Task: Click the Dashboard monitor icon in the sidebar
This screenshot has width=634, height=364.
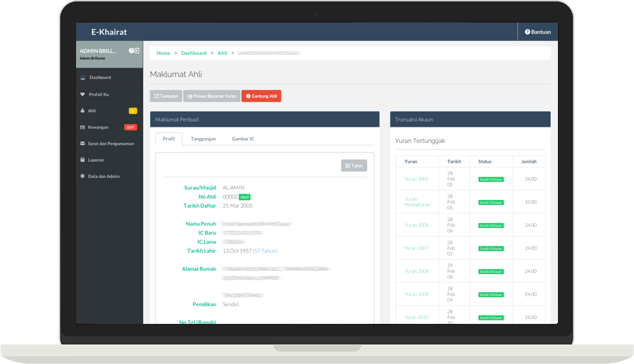Action: point(82,77)
